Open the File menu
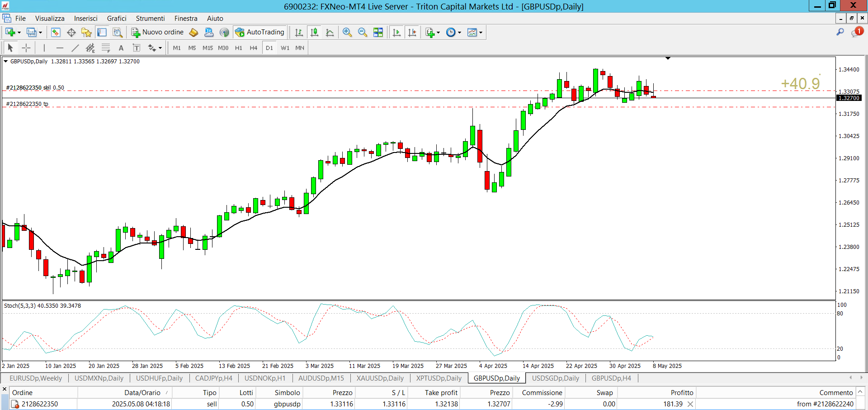Image resolution: width=868 pixels, height=410 pixels. 20,19
